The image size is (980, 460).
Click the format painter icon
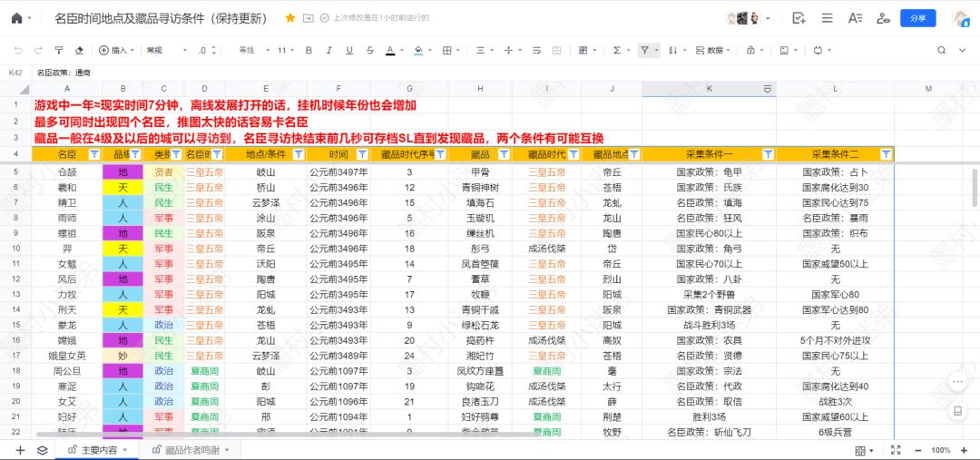click(59, 51)
